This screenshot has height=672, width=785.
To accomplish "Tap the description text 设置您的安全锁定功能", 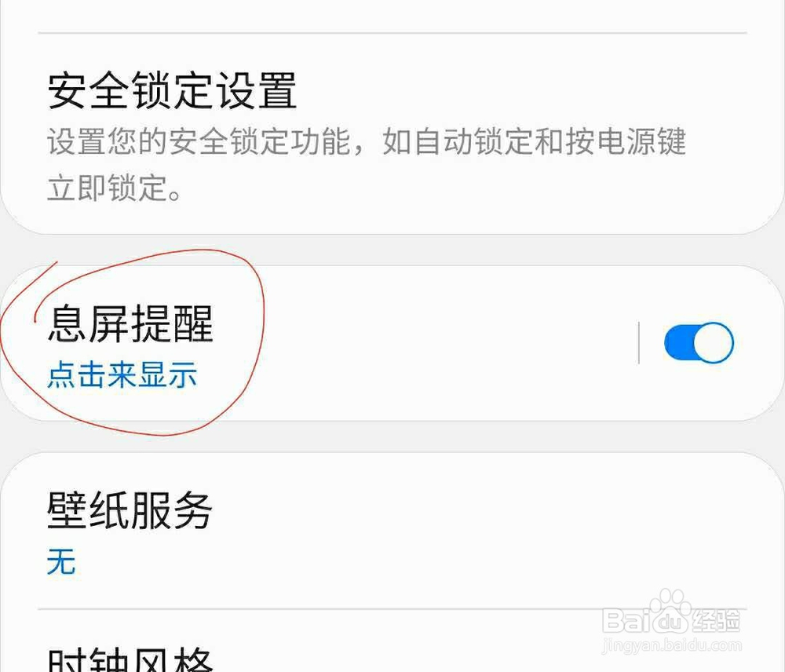I will tap(199, 141).
